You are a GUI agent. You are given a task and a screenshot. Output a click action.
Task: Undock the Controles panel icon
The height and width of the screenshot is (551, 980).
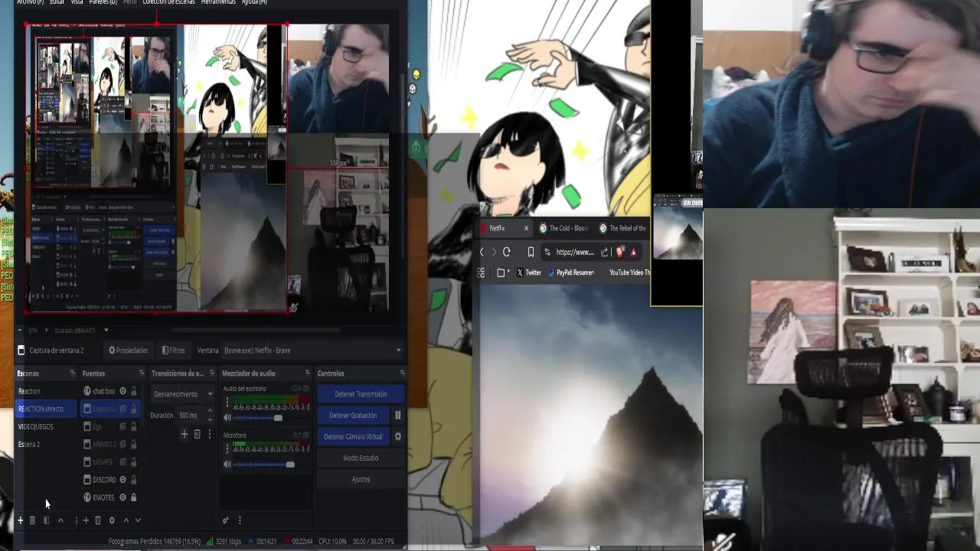[x=402, y=373]
